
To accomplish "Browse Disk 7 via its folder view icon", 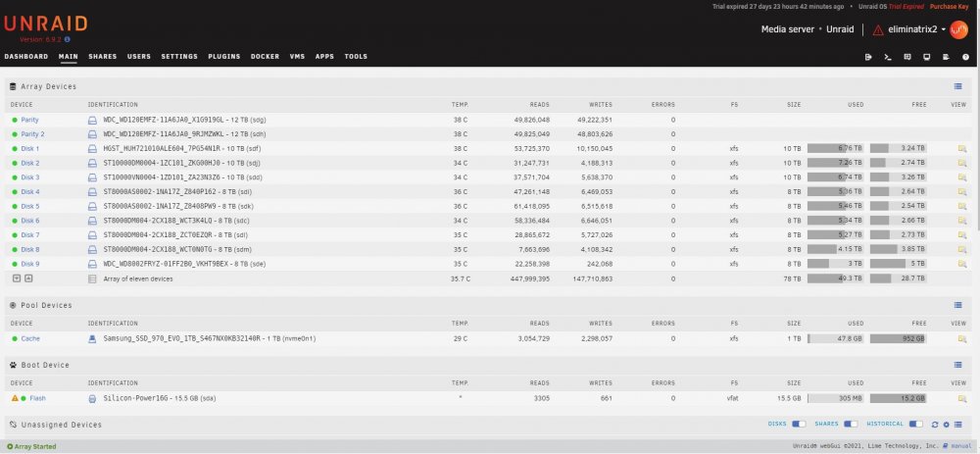I will coord(962,235).
